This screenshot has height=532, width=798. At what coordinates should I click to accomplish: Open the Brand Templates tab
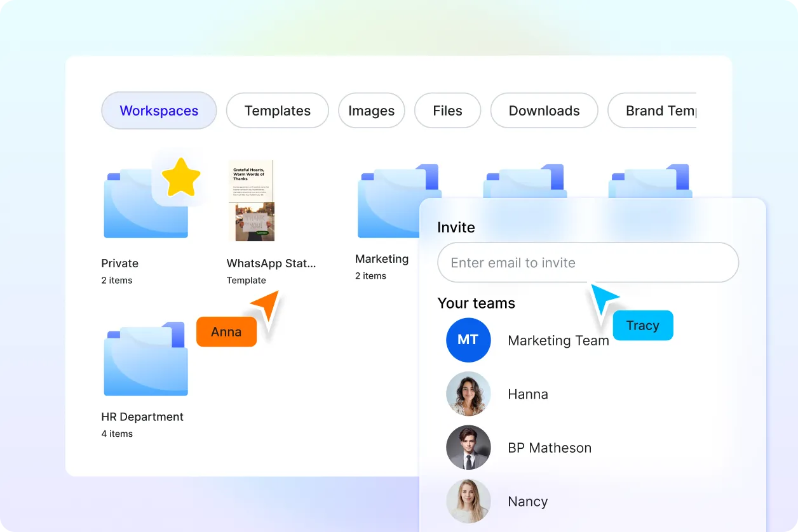tap(653, 110)
